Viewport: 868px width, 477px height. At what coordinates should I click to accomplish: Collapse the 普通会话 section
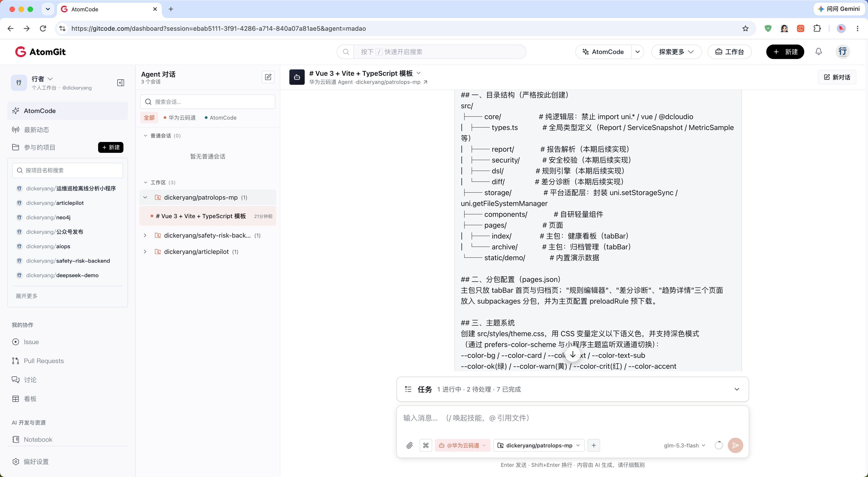pyautogui.click(x=146, y=135)
